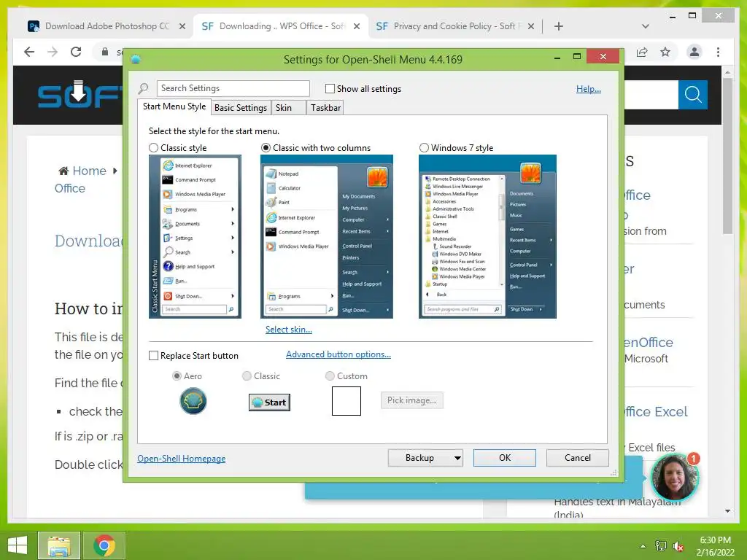Click the Home breadcrumb link on webpage
Image resolution: width=747 pixels, height=560 pixels.
(89, 171)
